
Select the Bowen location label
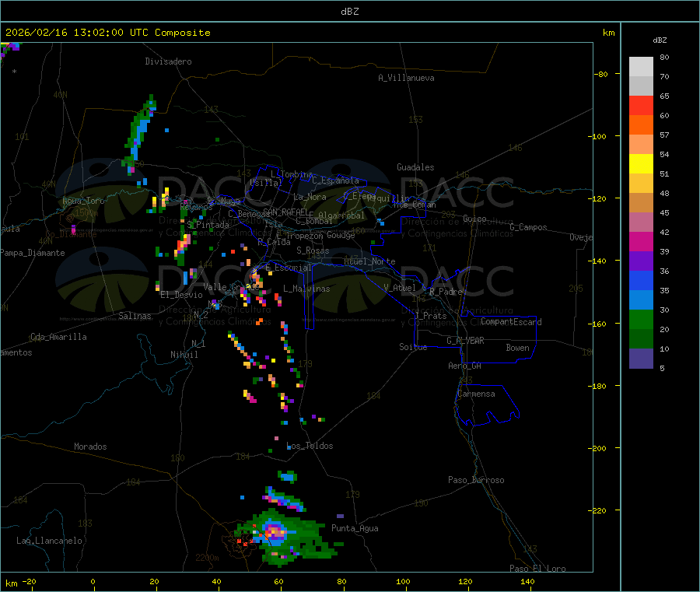click(x=517, y=348)
